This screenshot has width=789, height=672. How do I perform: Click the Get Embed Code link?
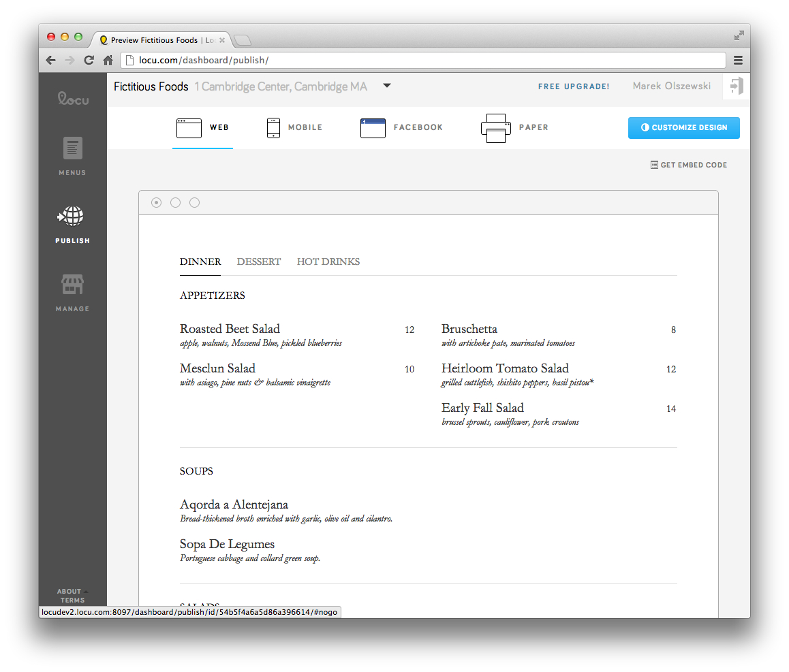pos(689,165)
